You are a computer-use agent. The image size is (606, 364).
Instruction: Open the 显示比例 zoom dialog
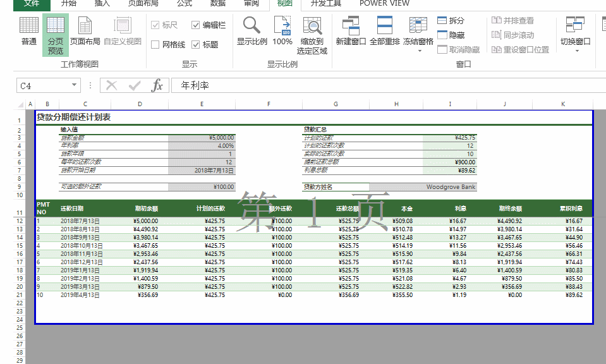pos(251,32)
